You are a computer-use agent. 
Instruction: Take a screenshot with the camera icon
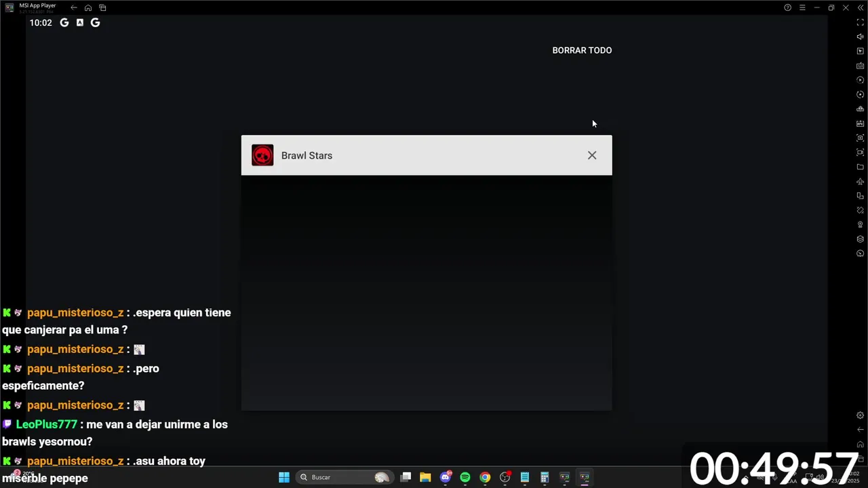(861, 138)
